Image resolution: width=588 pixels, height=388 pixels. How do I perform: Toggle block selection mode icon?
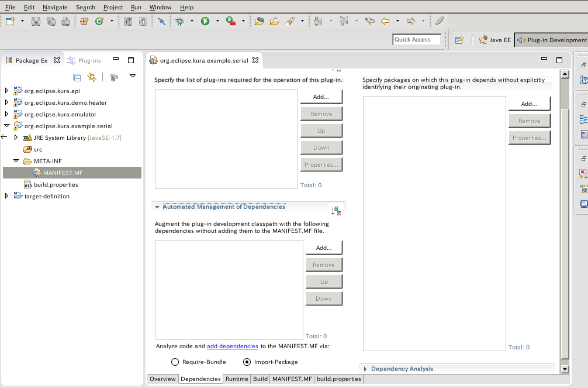pos(128,21)
